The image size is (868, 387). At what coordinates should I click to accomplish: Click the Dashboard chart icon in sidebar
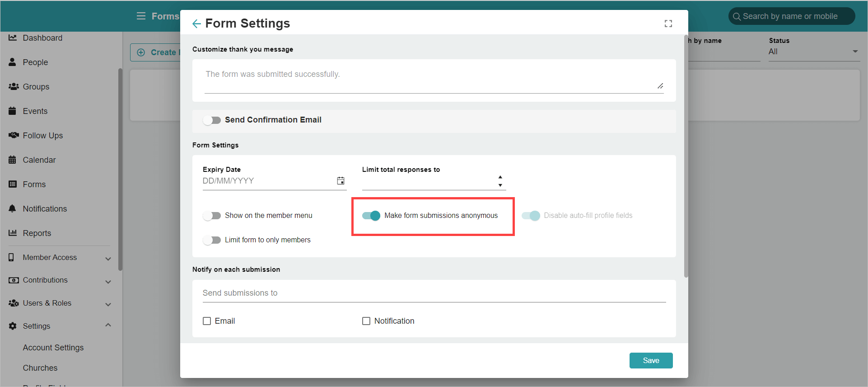[13, 38]
